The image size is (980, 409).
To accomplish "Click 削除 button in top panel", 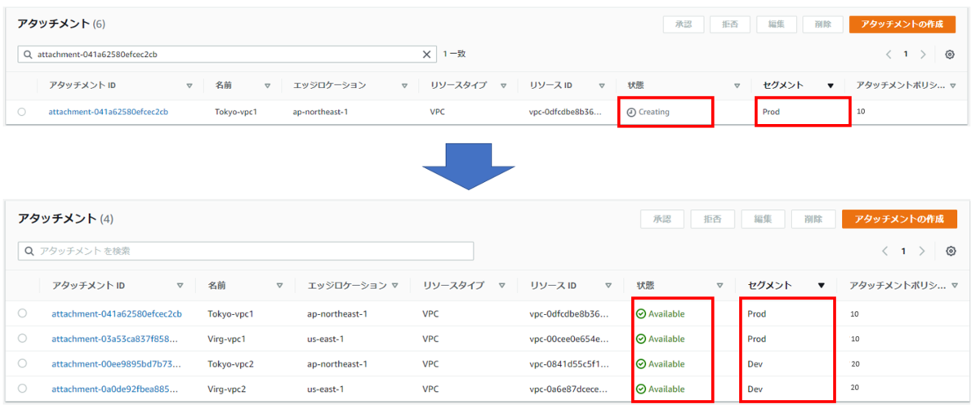I will point(823,24).
